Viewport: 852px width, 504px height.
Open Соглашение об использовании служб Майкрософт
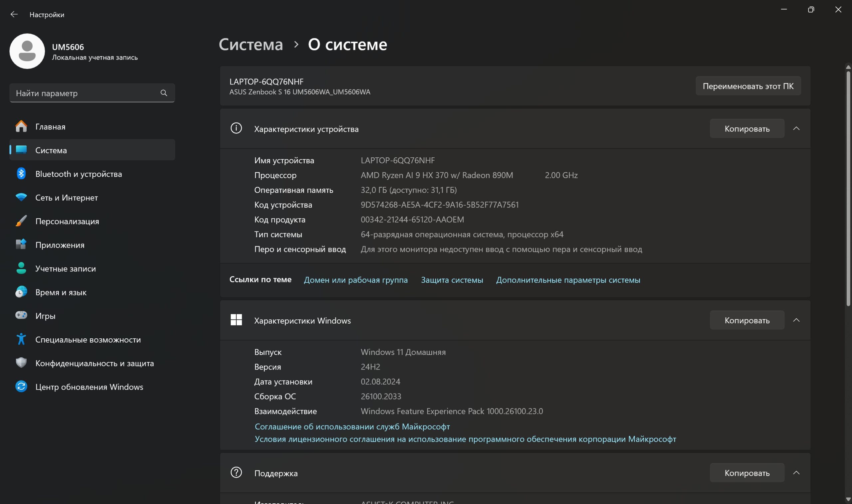point(352,426)
